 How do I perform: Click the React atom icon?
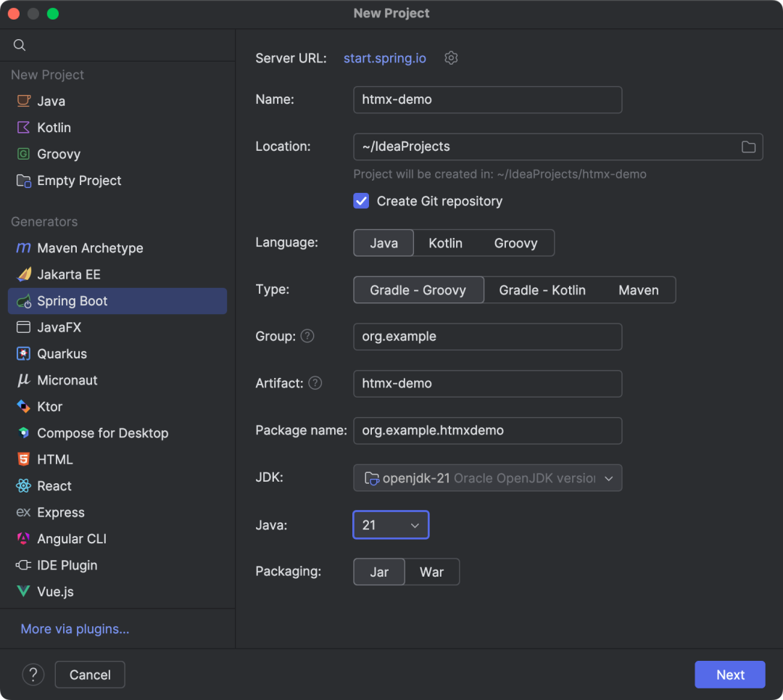[23, 486]
